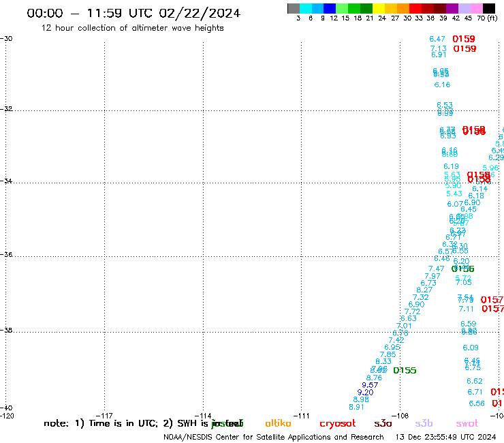Screen dimensions: 504x443
Task: Select the dark blue 12 ft legend swatch
Action: (330, 8)
